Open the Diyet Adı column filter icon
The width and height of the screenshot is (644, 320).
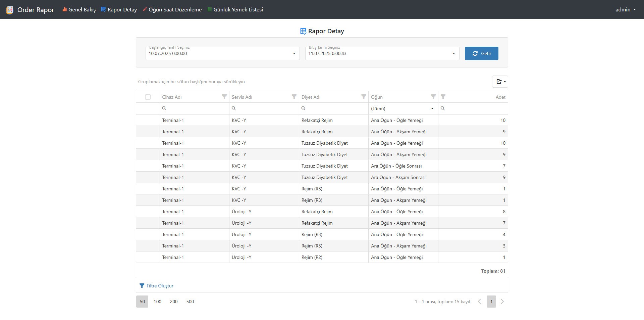[364, 97]
